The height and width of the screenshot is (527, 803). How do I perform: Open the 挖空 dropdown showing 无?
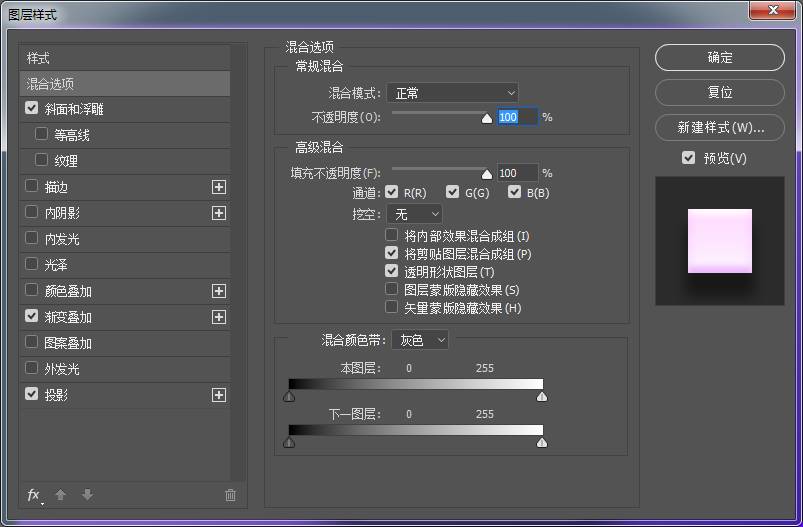[415, 214]
